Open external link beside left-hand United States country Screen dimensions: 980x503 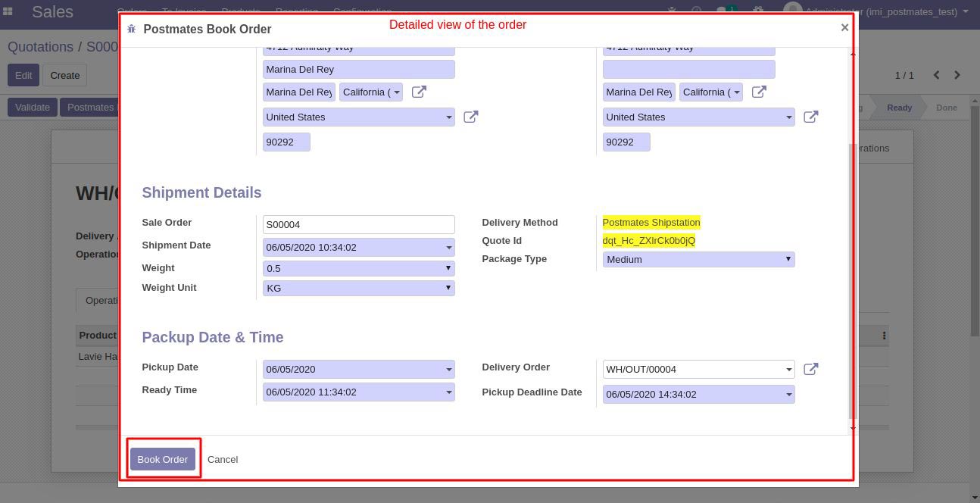tap(471, 117)
